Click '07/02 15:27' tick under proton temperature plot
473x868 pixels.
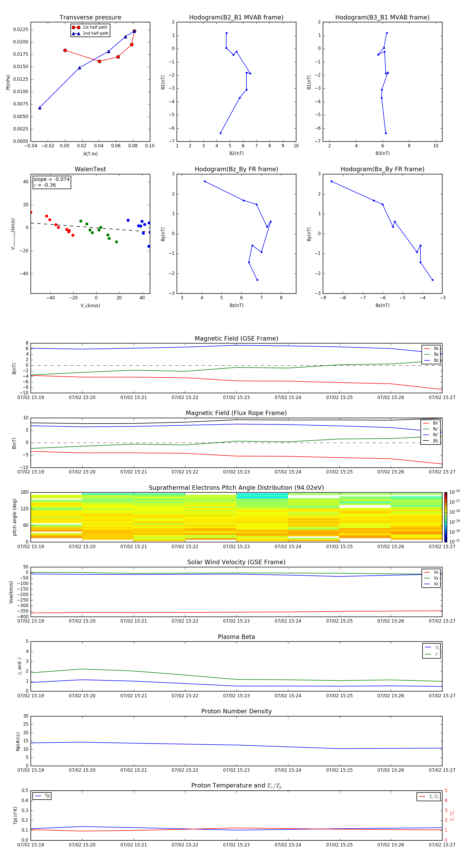coord(442,845)
